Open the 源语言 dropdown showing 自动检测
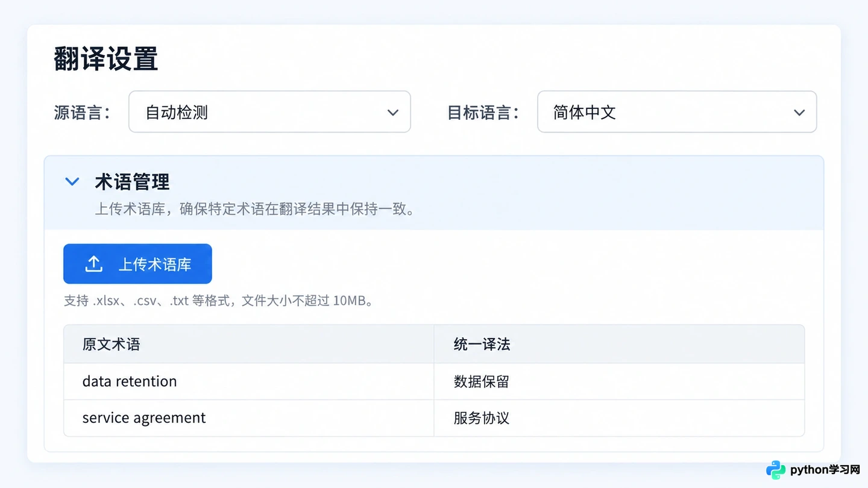 tap(269, 111)
